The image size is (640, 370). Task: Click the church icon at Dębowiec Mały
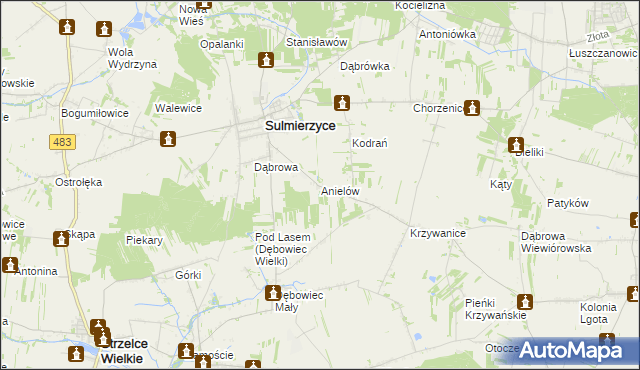pos(273,293)
